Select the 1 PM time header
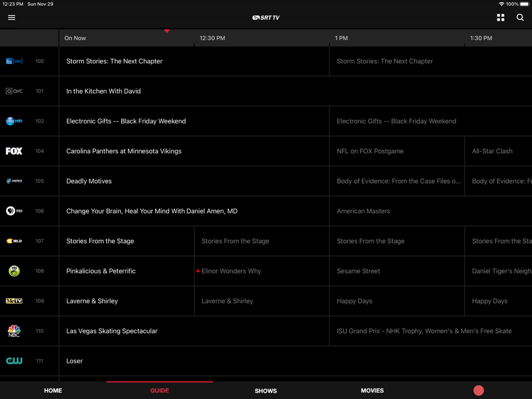The width and height of the screenshot is (532, 399). (x=342, y=38)
